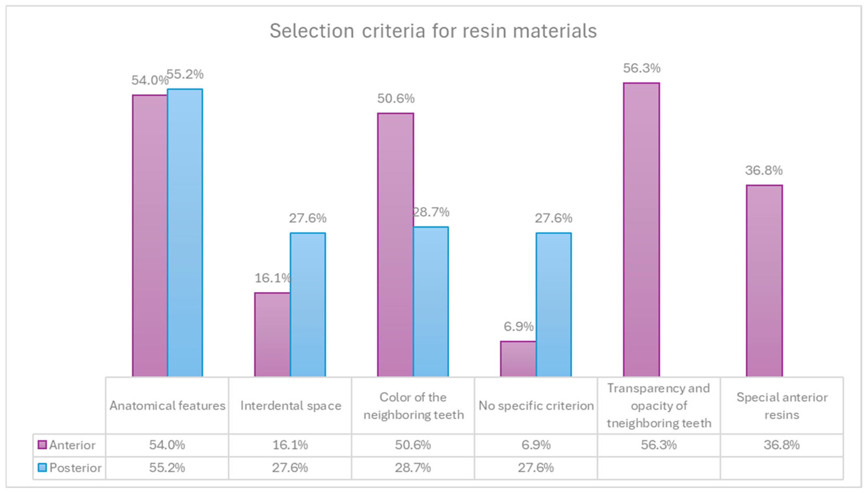This screenshot has width=868, height=494.
Task: Click the Anterior bar for Interdental space
Action: point(272,334)
